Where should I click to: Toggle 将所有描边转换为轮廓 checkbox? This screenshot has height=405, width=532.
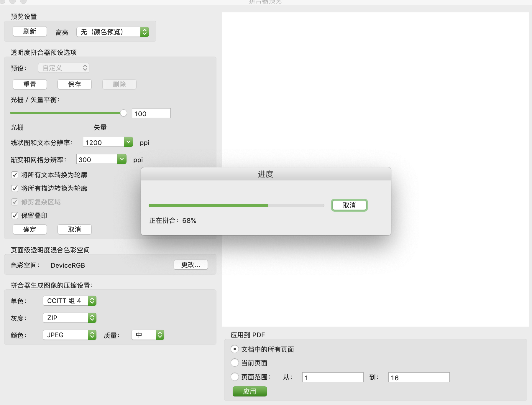(x=15, y=188)
